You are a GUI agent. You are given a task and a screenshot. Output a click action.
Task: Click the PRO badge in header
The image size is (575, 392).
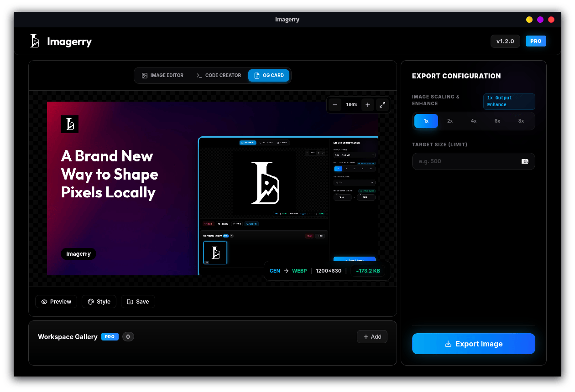[536, 41]
